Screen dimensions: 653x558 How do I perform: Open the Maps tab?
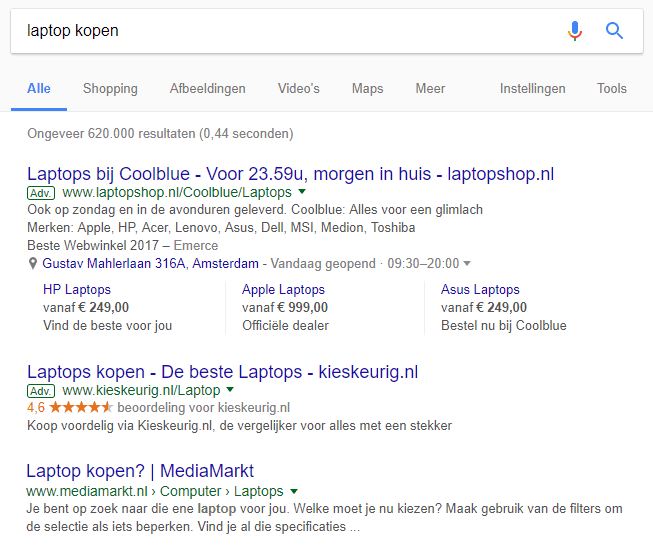point(367,89)
